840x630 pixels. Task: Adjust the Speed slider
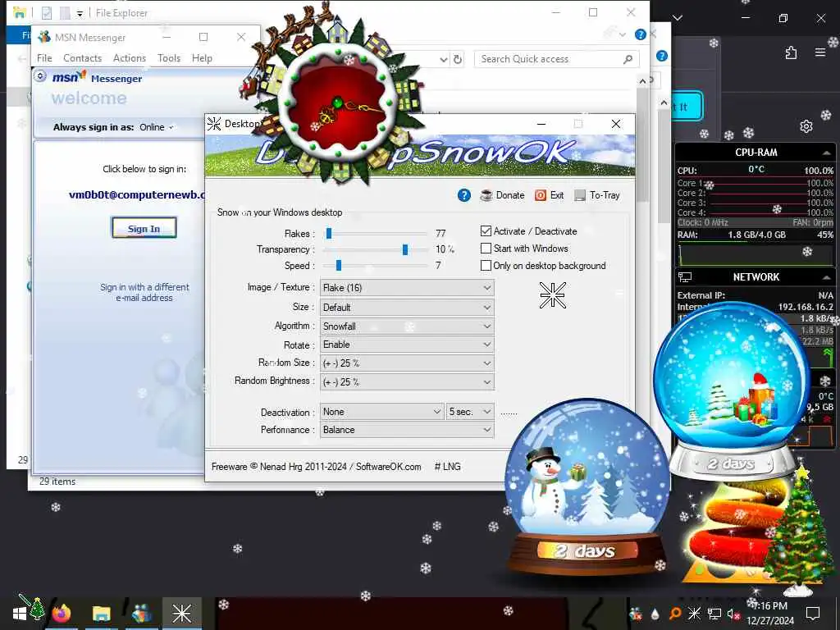click(339, 266)
